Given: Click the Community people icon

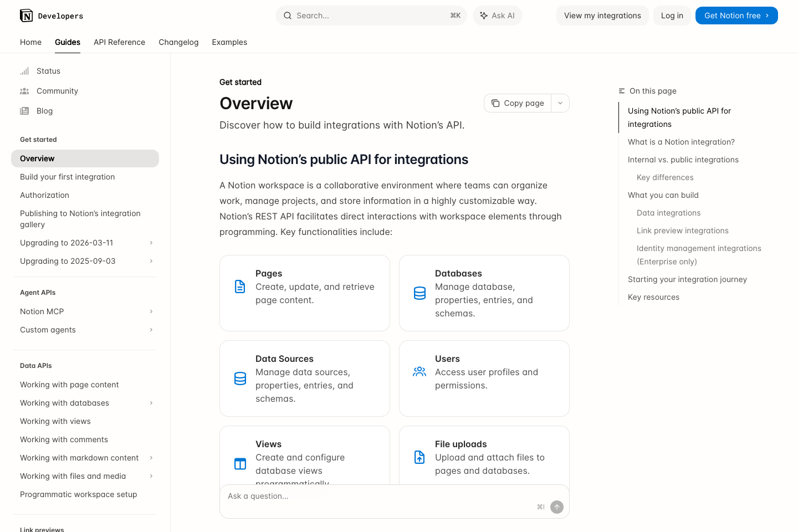Looking at the screenshot, I should 24,91.
